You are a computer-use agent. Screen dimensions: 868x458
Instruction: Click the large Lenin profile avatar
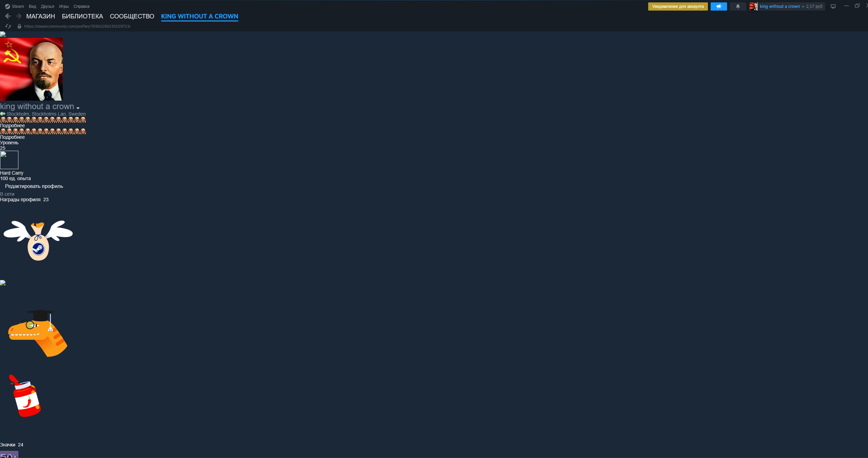click(x=31, y=69)
